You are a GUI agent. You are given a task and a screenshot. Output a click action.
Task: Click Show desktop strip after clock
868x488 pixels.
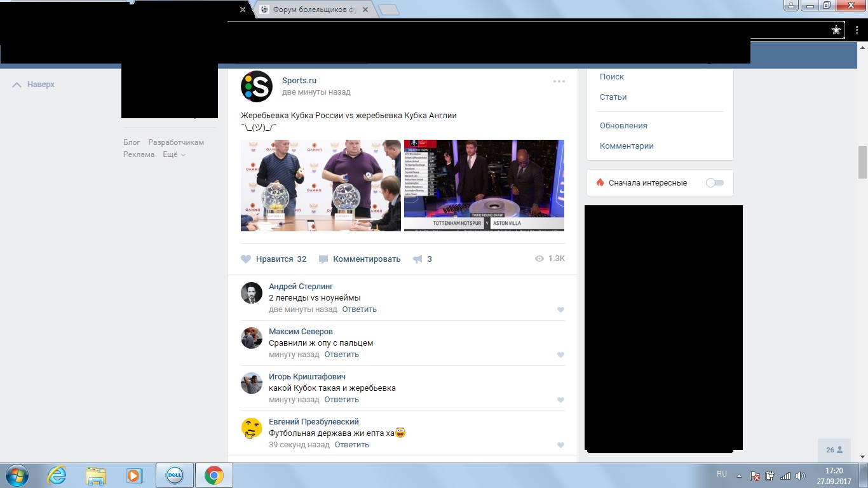click(x=863, y=475)
